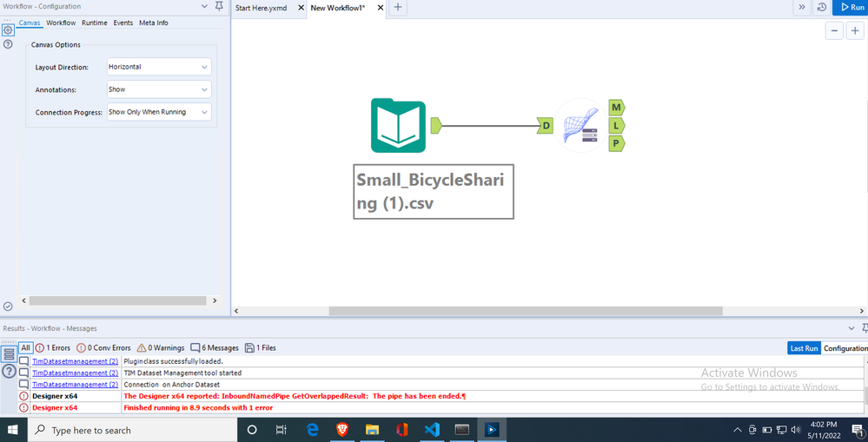The image size is (868, 442).
Task: Switch results to Last Run
Action: tap(804, 348)
